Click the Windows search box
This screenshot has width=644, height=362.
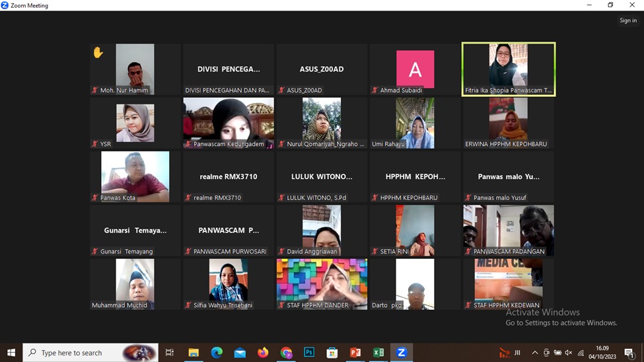pyautogui.click(x=90, y=353)
